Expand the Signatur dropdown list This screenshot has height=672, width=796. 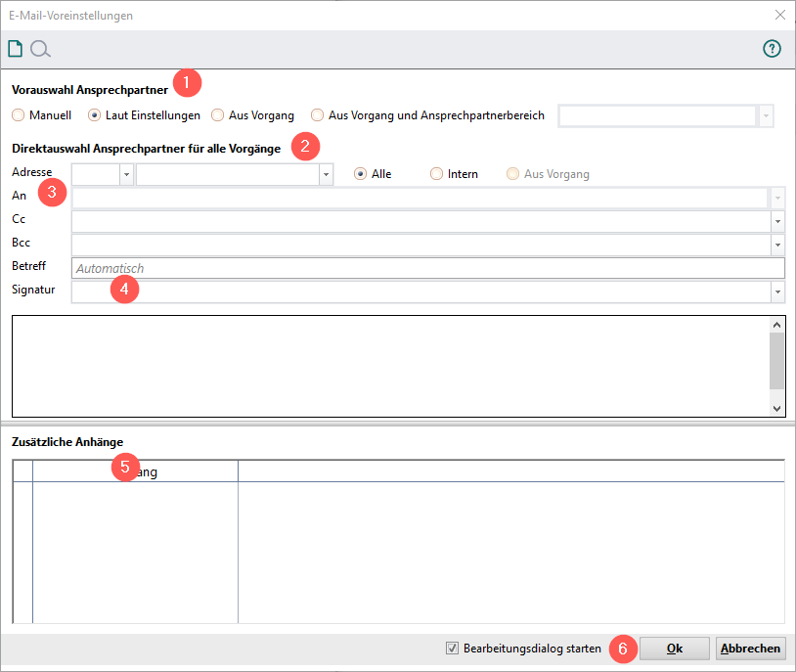point(777,292)
